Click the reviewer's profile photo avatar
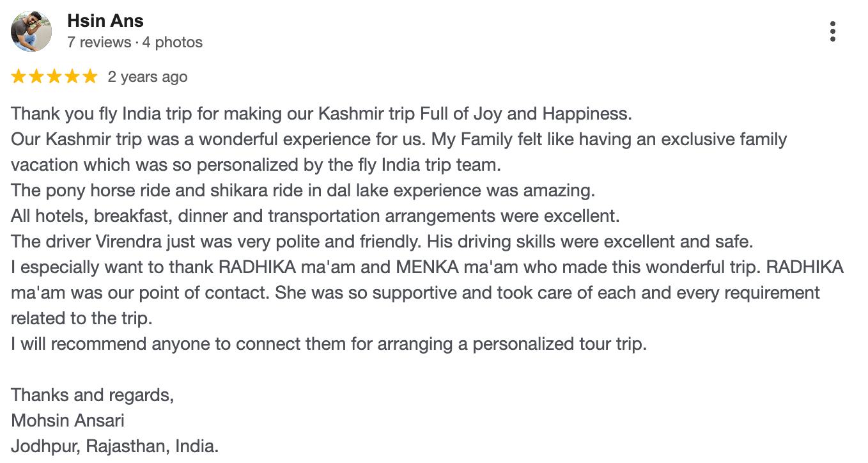This screenshot has height=463, width=868. (31, 31)
